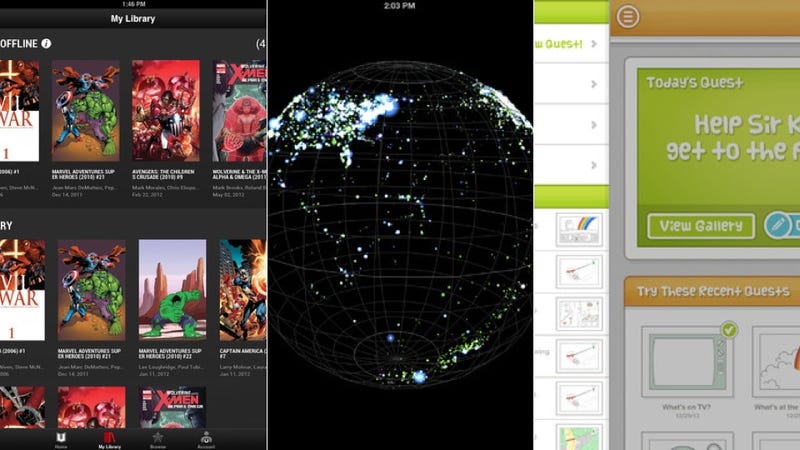This screenshot has width=800, height=450.
Task: Open Wolverine & The X-Men Alpha & Omega offline cover
Action: pyautogui.click(x=239, y=111)
